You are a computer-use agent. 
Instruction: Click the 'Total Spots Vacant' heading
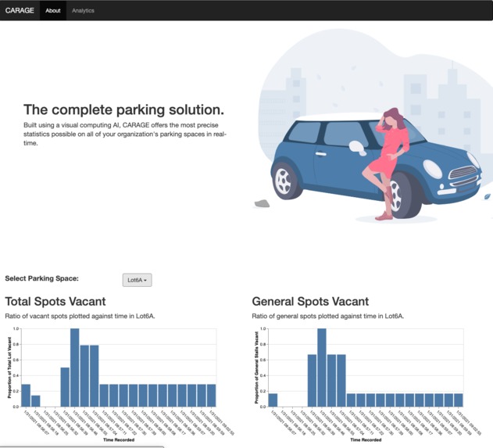[x=55, y=301]
